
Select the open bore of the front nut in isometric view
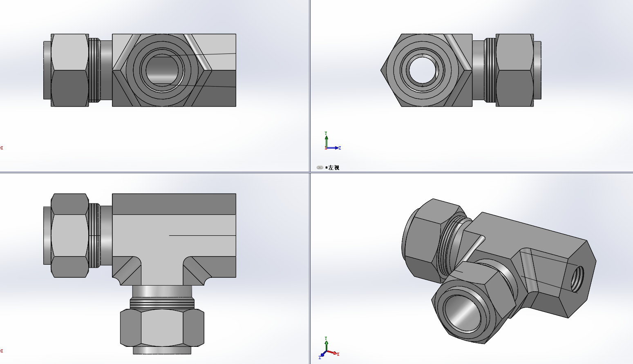pos(463,313)
